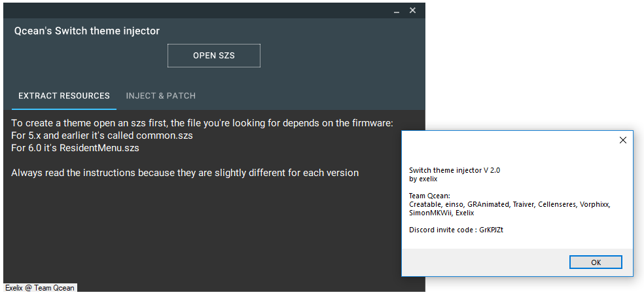Click the dark title bar of injector window
This screenshot has width=644, height=303.
(x=197, y=10)
